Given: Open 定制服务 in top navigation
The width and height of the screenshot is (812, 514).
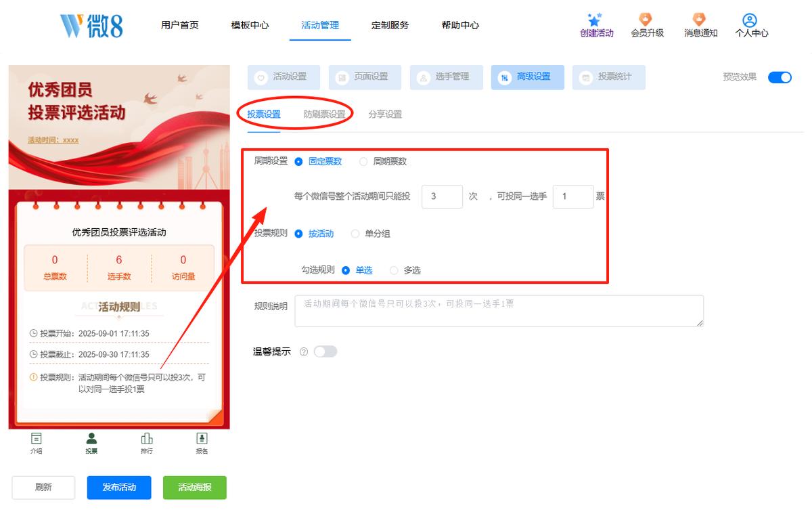Looking at the screenshot, I should [x=390, y=26].
